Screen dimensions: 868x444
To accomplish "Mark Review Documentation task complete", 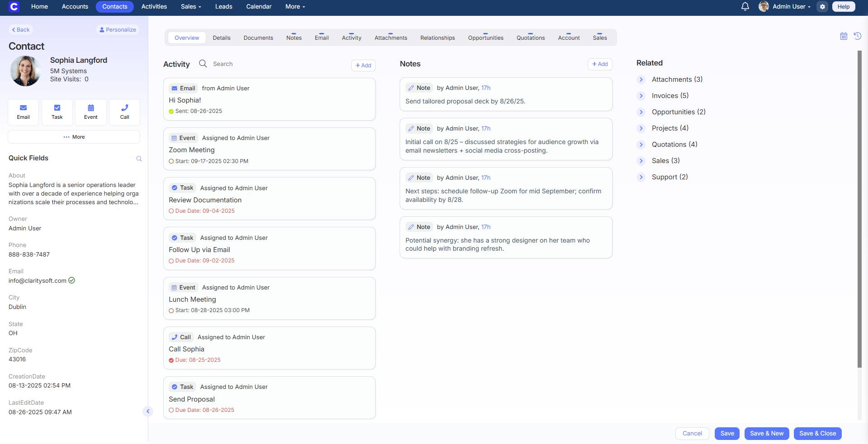I will click(171, 211).
